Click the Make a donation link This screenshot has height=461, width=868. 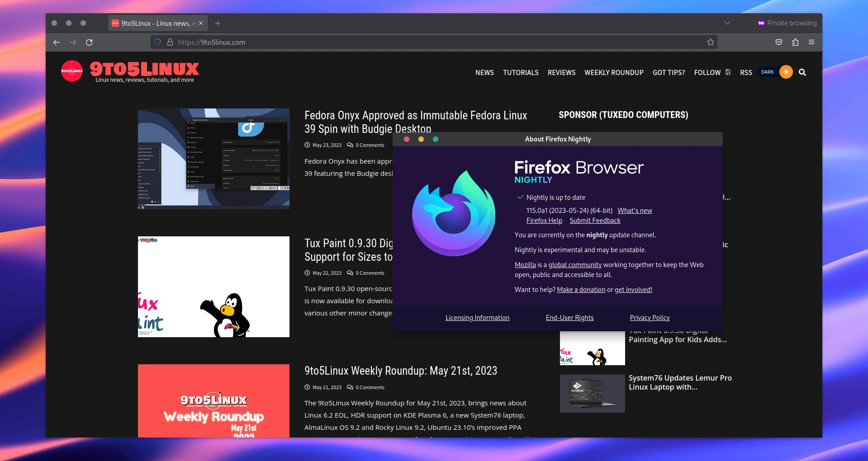point(581,289)
